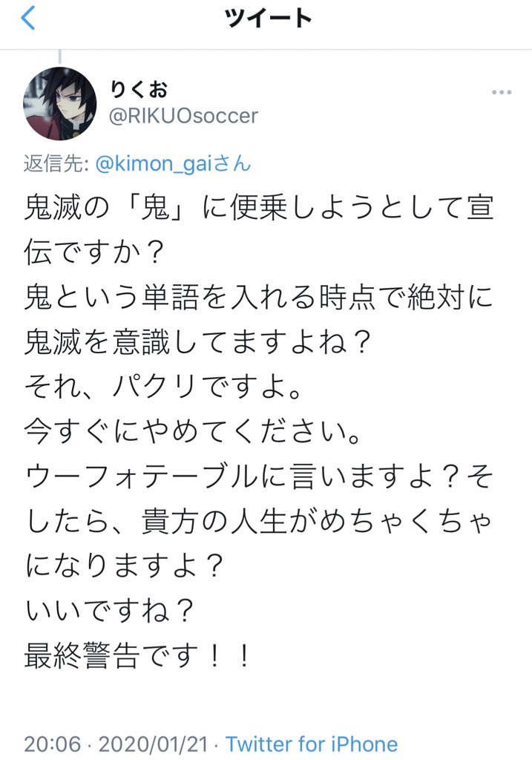Tap the ツイート title bar label

[266, 16]
